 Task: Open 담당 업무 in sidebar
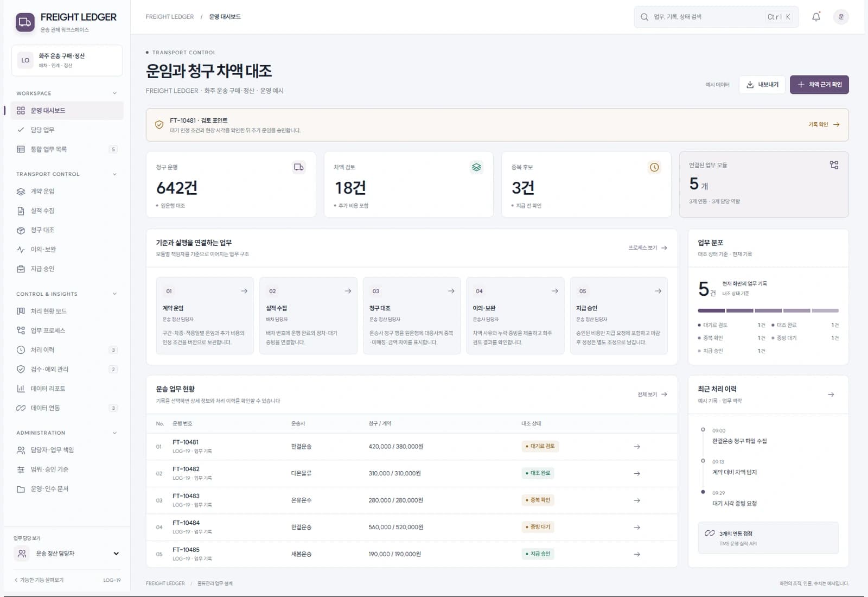(x=67, y=130)
